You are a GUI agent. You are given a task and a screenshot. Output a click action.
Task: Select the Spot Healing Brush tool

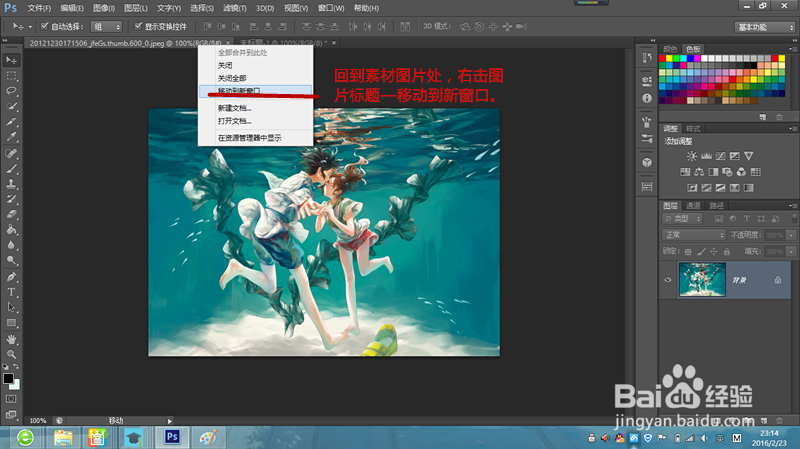(11, 153)
